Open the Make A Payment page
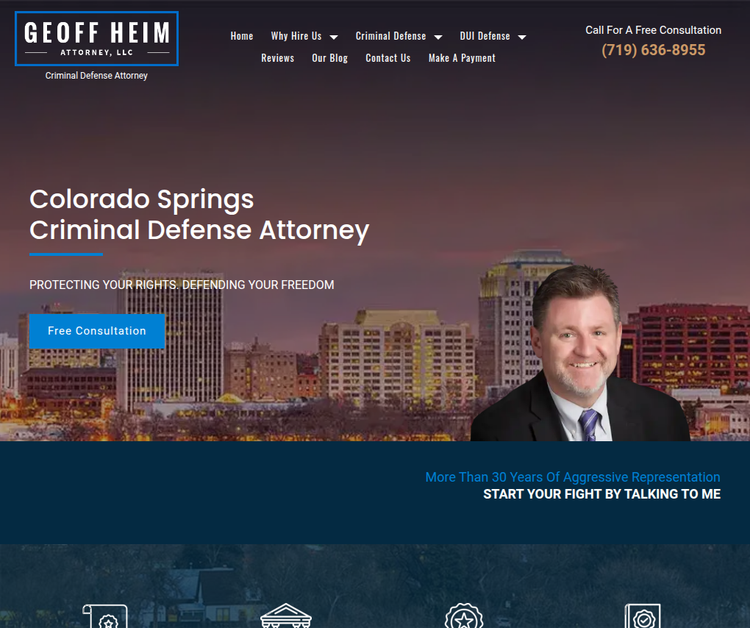 pos(462,58)
